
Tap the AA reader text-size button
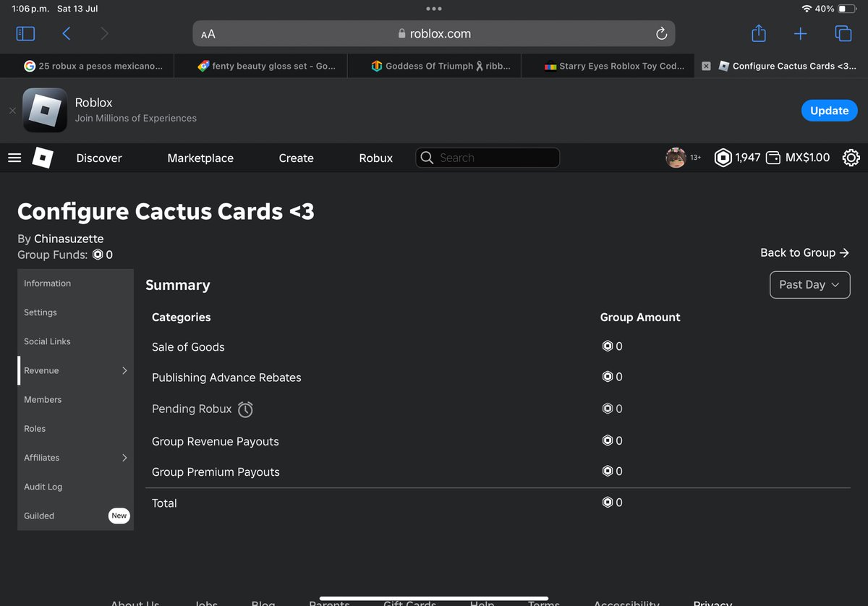(x=208, y=34)
